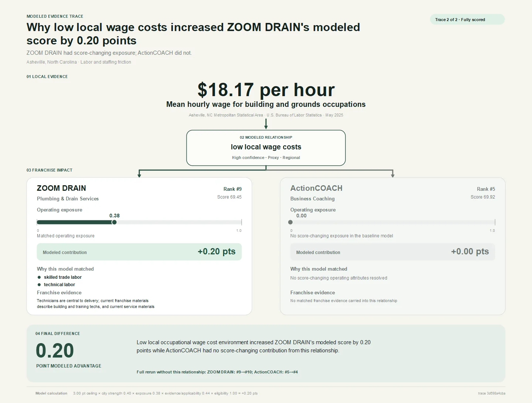Viewport: 532px width, 403px height.
Task: Click 'No score-changing operating attributes resolved' text
Action: [x=339, y=278]
